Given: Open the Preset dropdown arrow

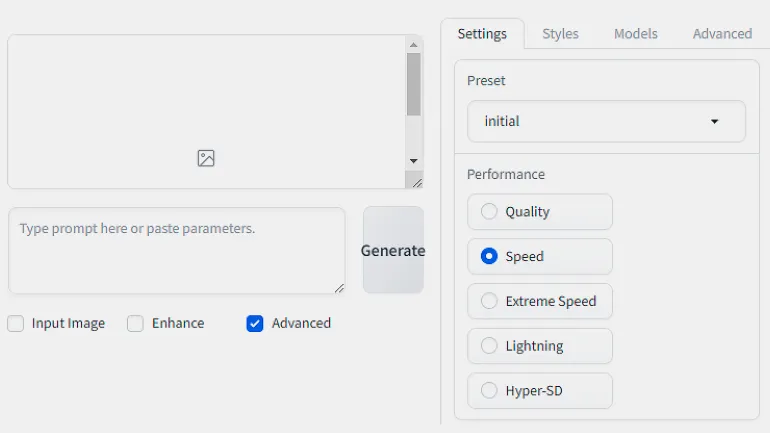Looking at the screenshot, I should point(715,121).
